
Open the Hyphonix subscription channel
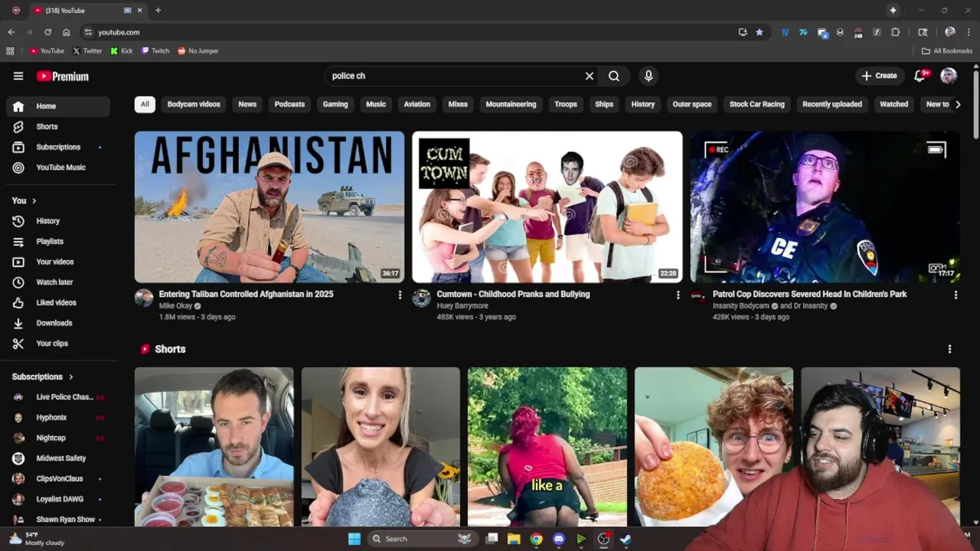click(58, 418)
